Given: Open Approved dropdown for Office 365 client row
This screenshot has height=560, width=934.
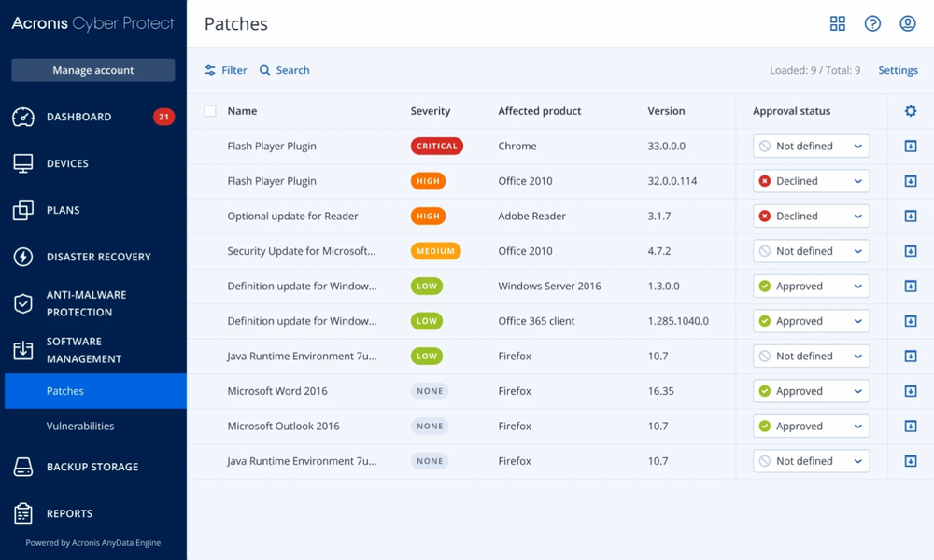Looking at the screenshot, I should pos(811,321).
